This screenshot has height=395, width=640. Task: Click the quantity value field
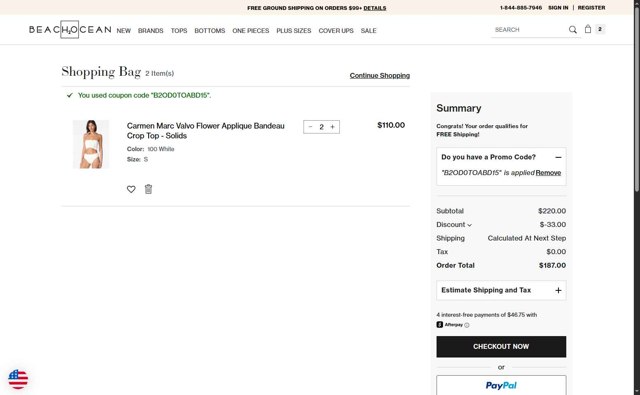pos(322,127)
